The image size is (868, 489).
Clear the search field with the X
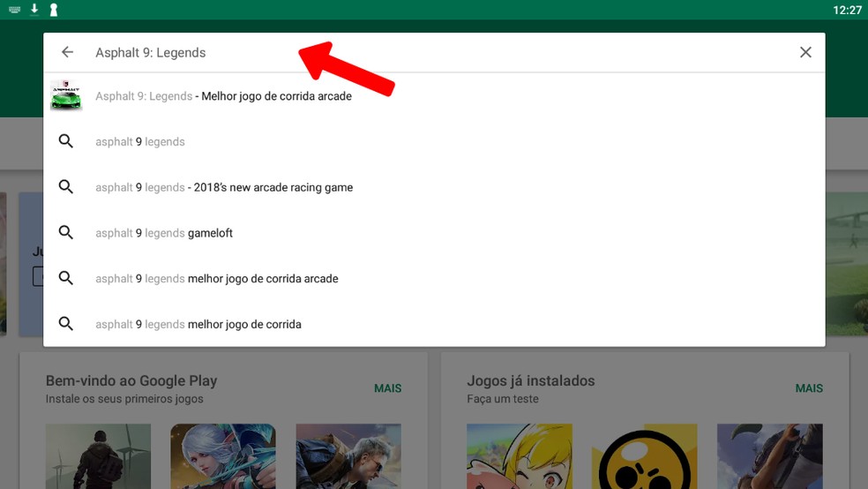[x=805, y=52]
